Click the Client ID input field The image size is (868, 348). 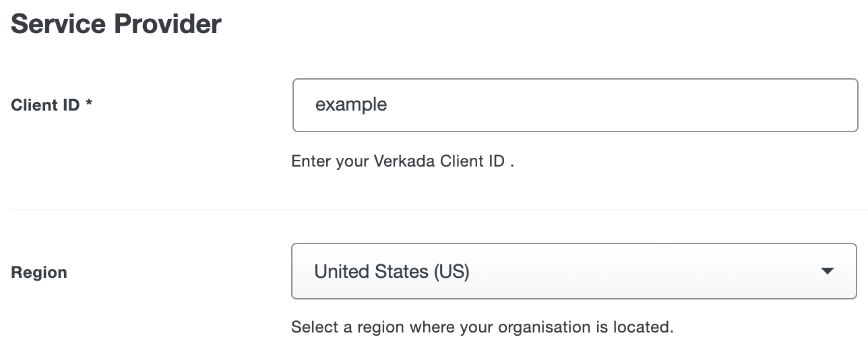coord(575,105)
